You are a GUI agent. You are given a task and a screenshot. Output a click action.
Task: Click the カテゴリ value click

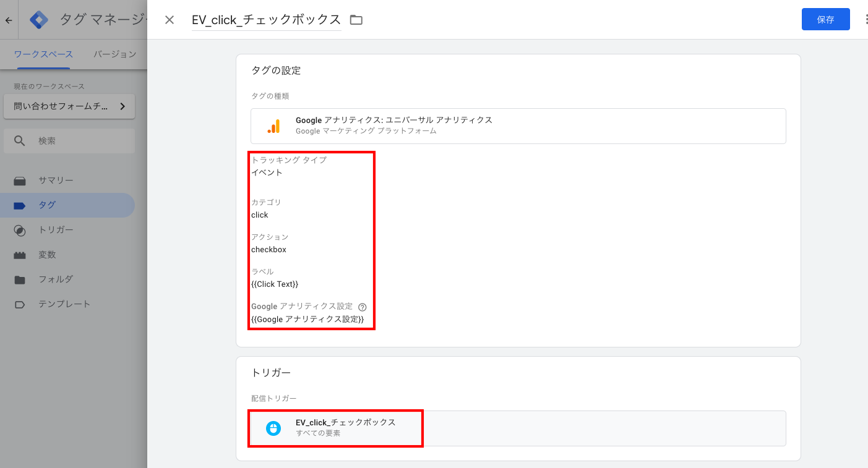[260, 215]
